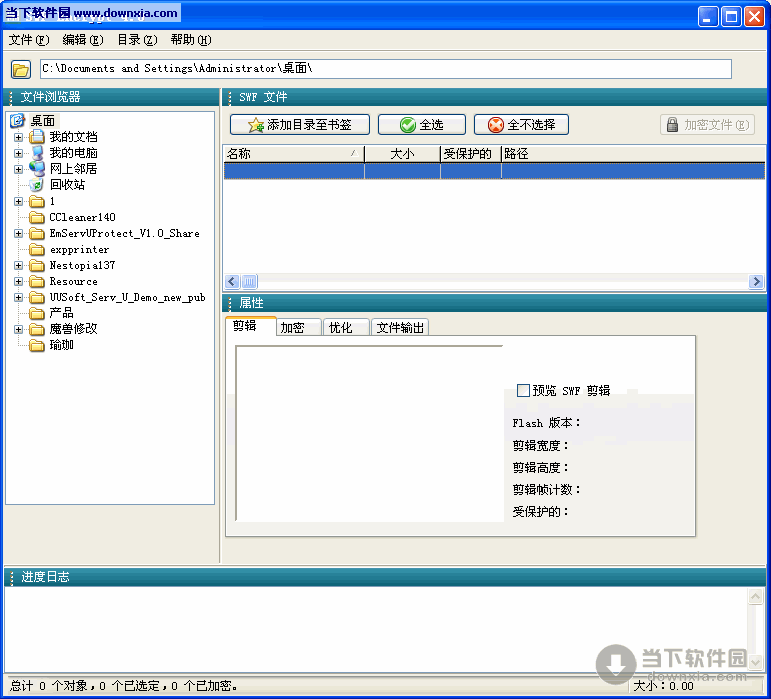Expand the Resource folder node
The height and width of the screenshot is (699, 771).
(18, 282)
